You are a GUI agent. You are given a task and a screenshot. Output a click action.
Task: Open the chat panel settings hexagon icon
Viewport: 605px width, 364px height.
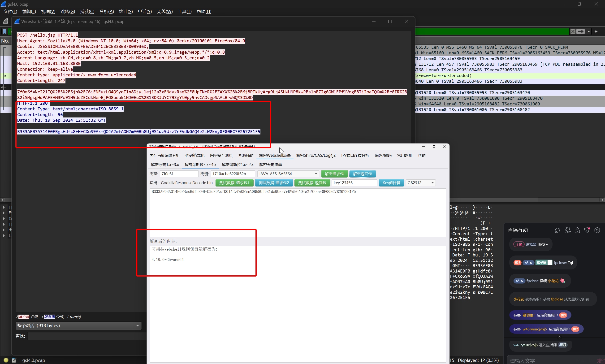[x=597, y=230]
